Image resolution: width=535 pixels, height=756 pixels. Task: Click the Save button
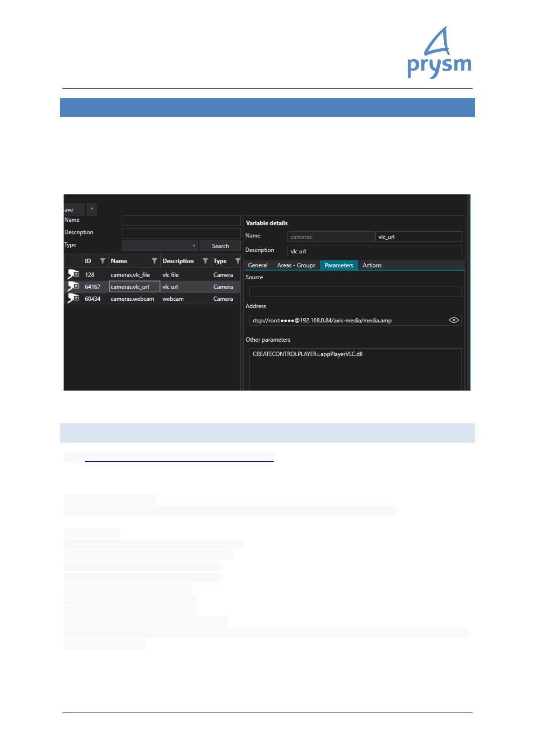coord(73,210)
